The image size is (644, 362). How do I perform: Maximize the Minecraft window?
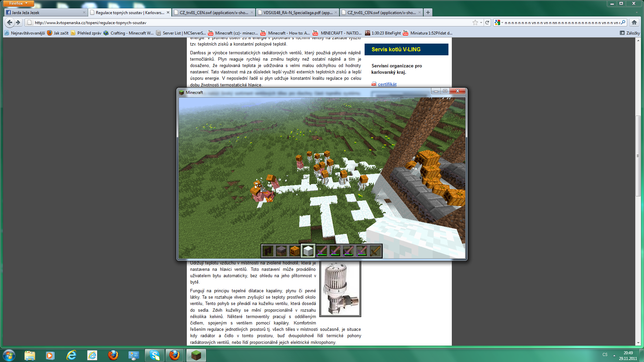pyautogui.click(x=445, y=91)
